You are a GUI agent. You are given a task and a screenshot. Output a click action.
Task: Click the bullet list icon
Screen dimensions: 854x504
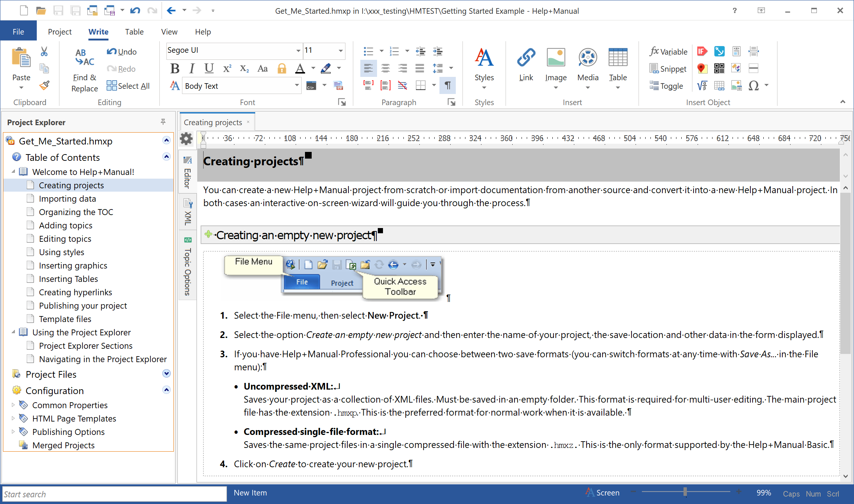click(368, 51)
